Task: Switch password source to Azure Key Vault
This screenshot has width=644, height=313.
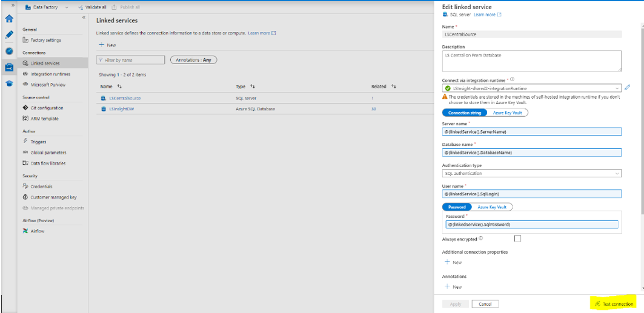Action: (491, 207)
